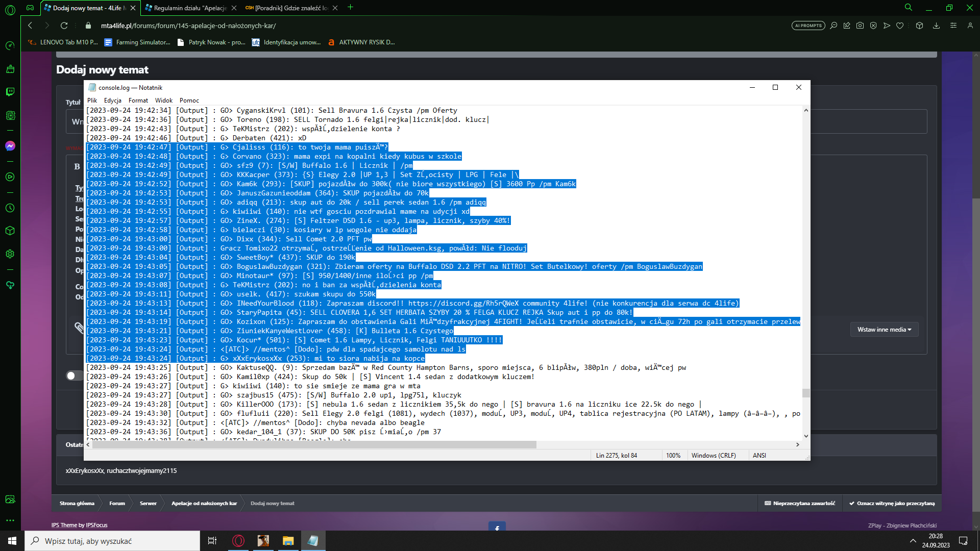Expand the Wstaw inne media dropdown
The image size is (980, 551).
(x=884, y=330)
